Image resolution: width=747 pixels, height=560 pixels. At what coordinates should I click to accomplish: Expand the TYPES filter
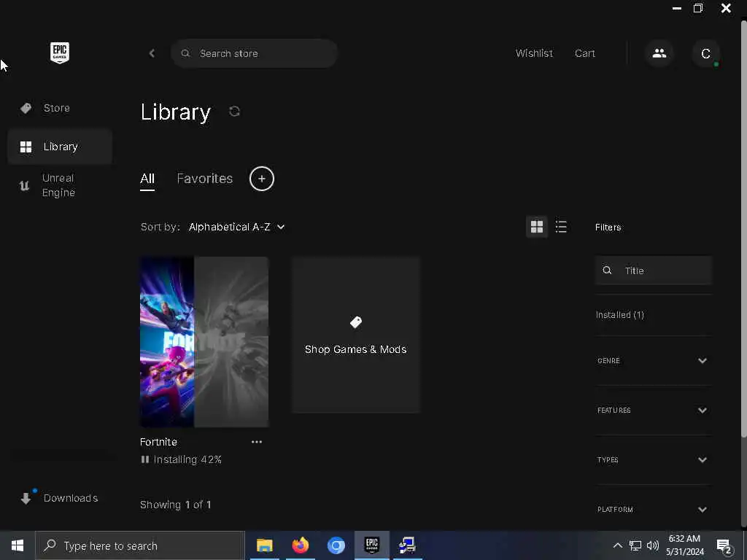point(653,460)
